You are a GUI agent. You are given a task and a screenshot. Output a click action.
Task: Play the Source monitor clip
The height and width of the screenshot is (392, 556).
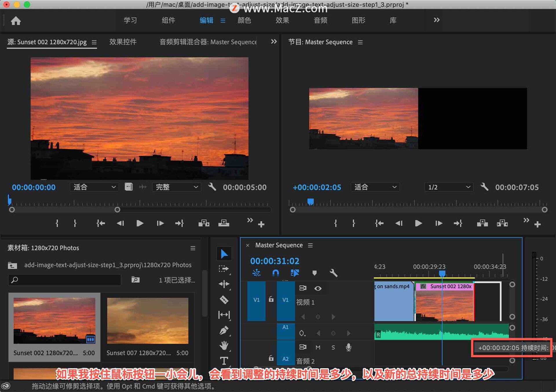click(140, 223)
